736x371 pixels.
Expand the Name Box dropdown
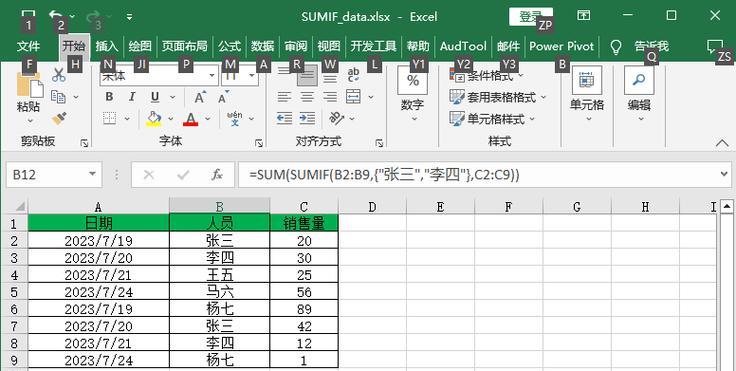(x=92, y=175)
